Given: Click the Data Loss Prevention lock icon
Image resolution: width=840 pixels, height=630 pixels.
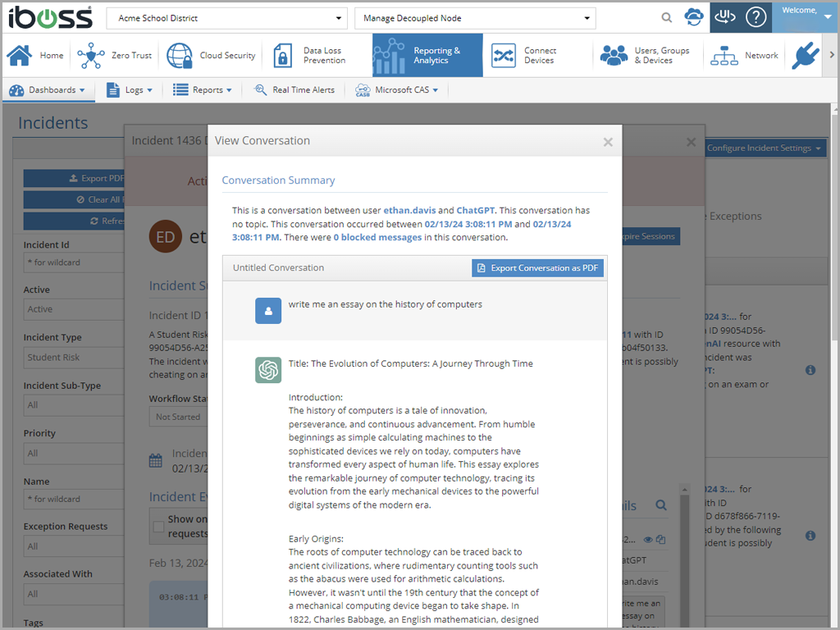Looking at the screenshot, I should [282, 55].
